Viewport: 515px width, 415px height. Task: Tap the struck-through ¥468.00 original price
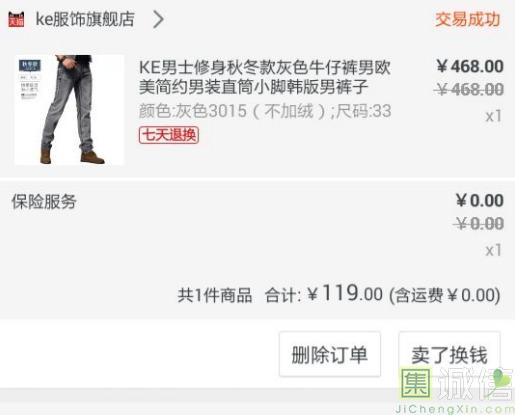469,89
